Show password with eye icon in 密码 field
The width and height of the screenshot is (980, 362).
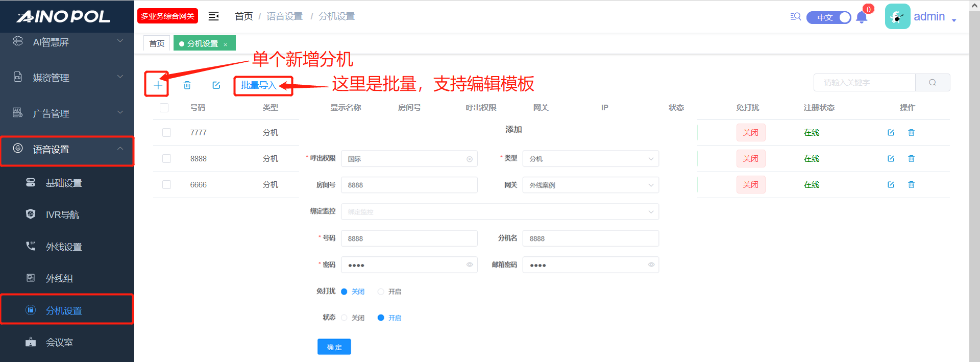pyautogui.click(x=469, y=264)
